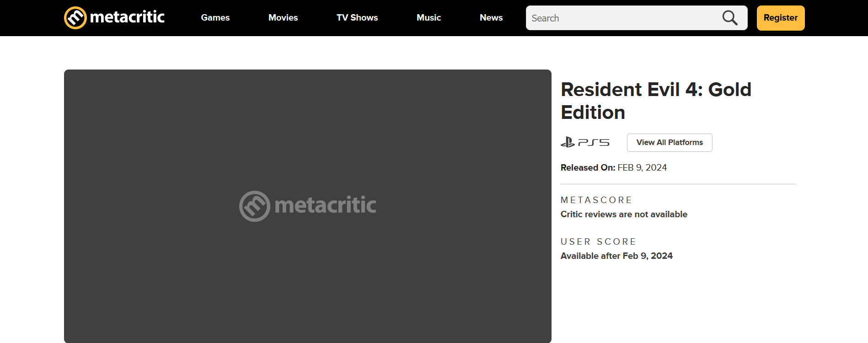Click the Metacritic logo in header
The image size is (868, 343).
pyautogui.click(x=114, y=18)
